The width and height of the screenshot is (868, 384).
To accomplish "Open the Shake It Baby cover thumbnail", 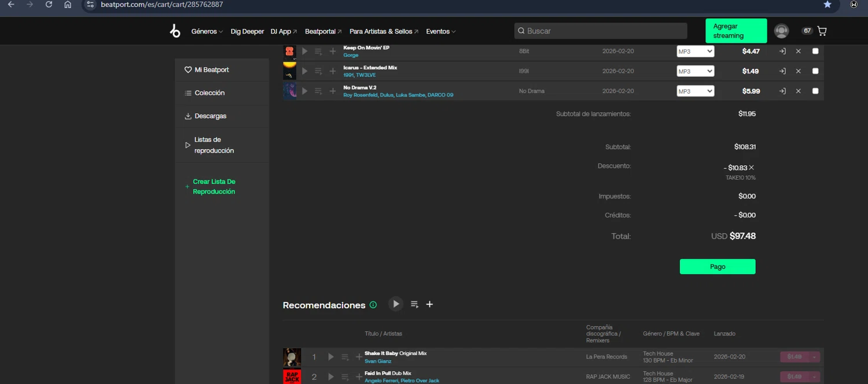I will click(292, 357).
